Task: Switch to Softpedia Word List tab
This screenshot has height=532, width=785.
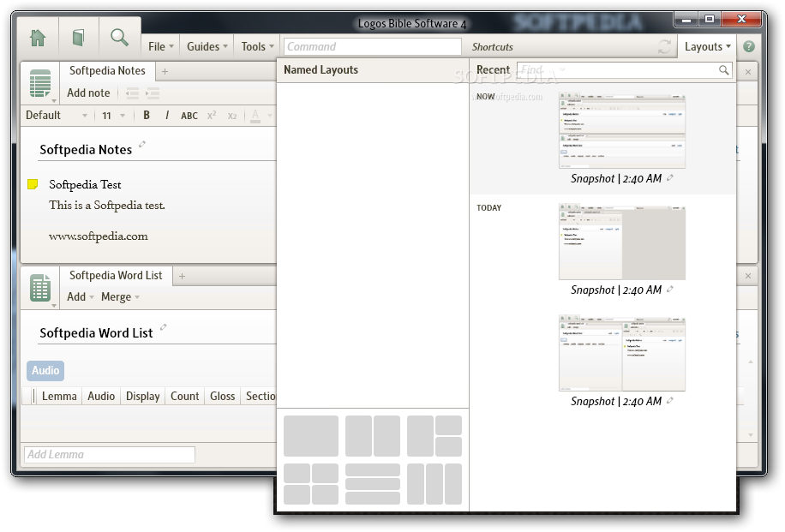Action: point(116,275)
